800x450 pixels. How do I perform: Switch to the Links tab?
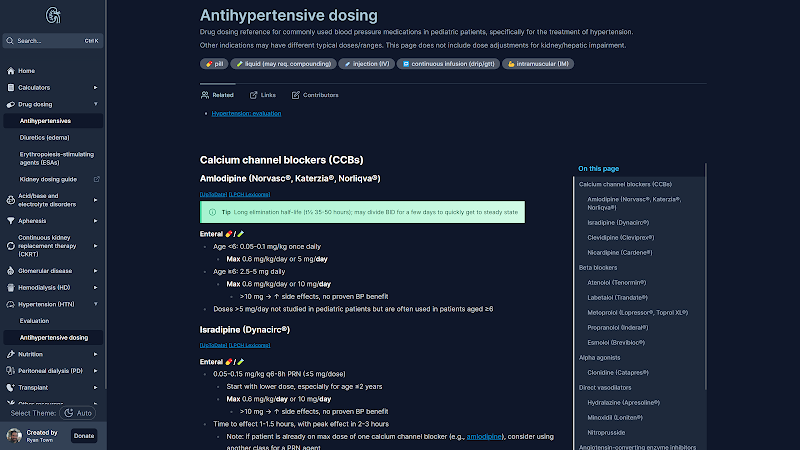263,95
